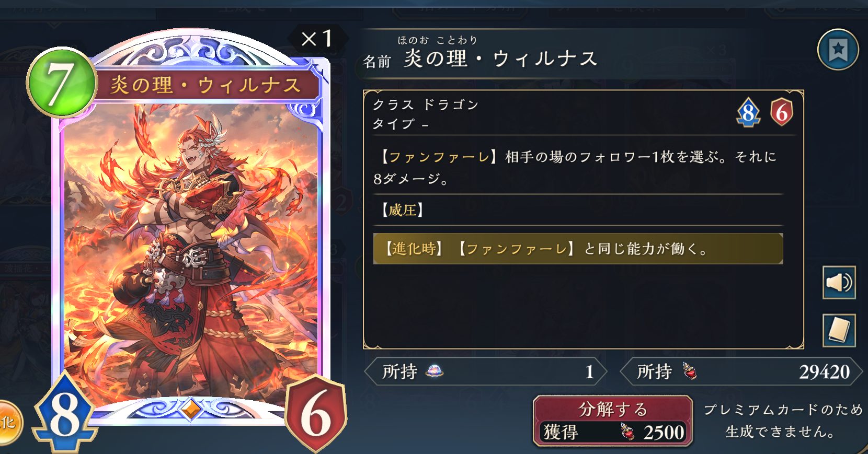Screen dimensions: 868x454
Task: Select the highlighted 進化時 ability row
Action: (x=578, y=249)
